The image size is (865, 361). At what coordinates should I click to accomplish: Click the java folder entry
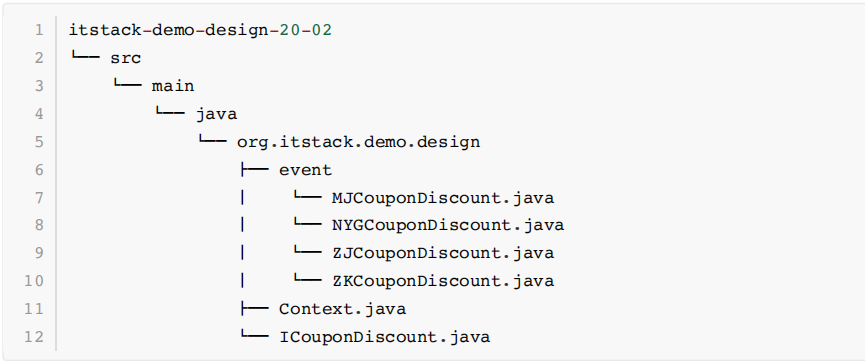(x=216, y=114)
